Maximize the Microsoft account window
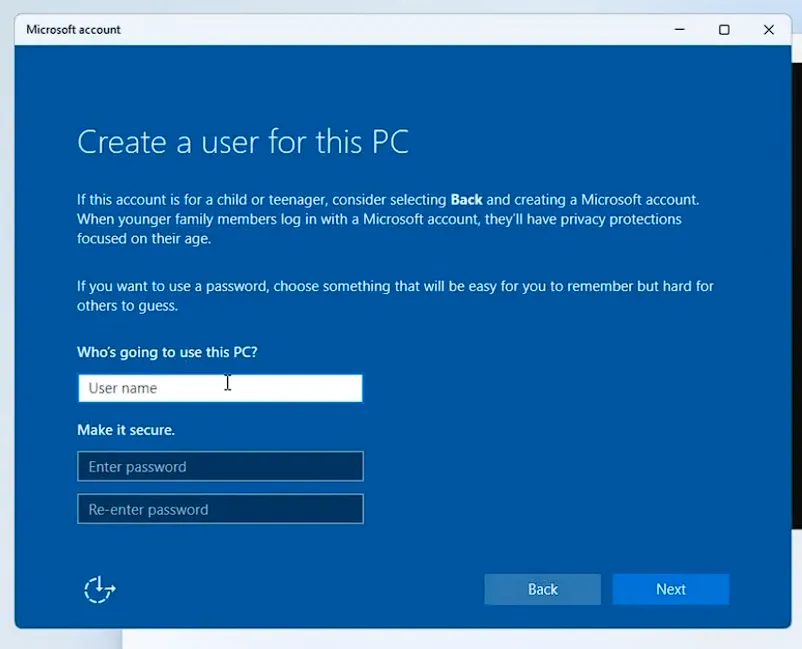The width and height of the screenshot is (802, 649). click(723, 30)
